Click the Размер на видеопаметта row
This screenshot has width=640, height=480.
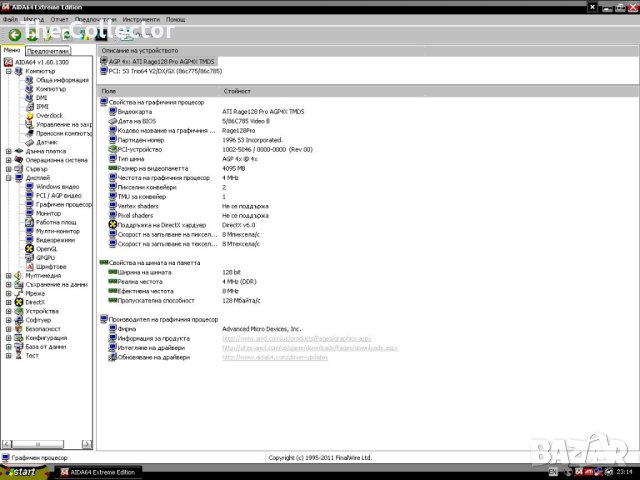point(177,169)
